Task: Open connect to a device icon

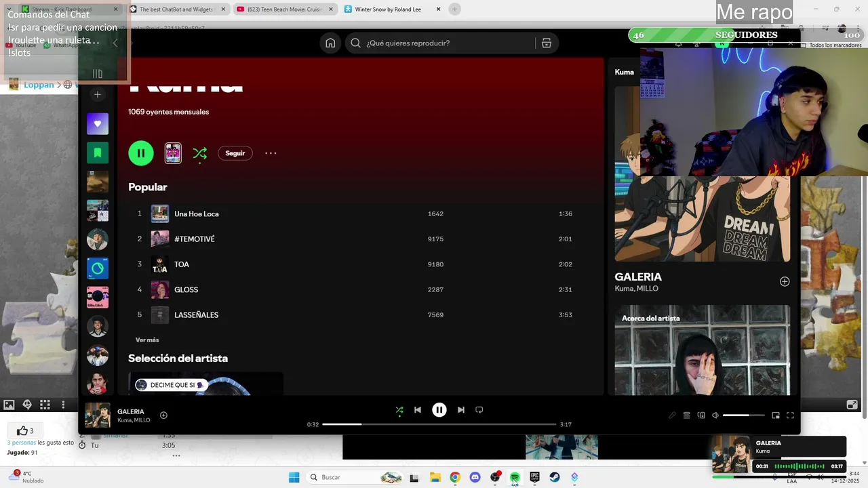Action: (701, 415)
